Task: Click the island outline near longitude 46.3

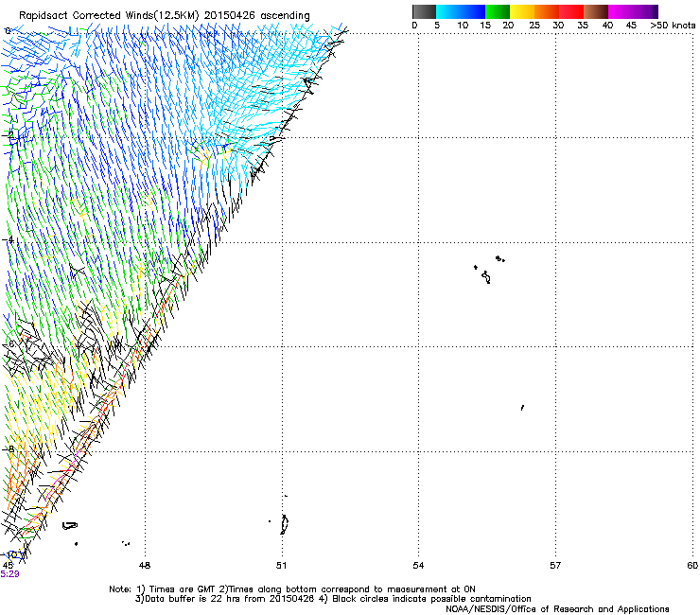Action: 70,526
